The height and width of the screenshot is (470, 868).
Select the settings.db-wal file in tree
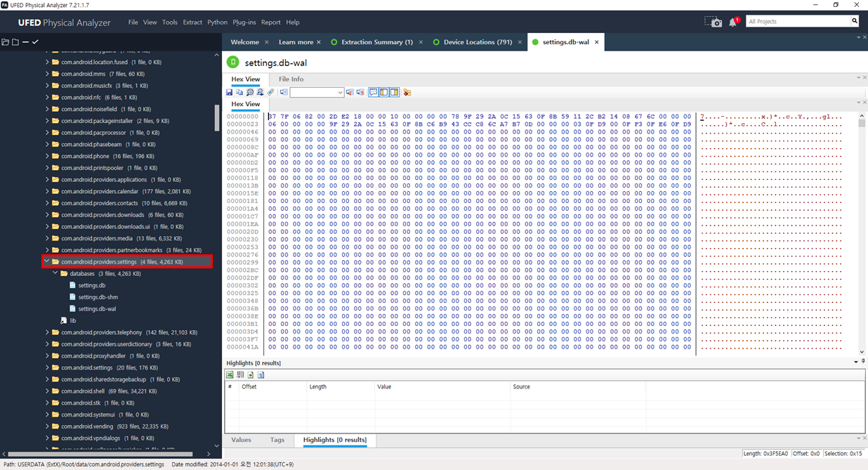[97, 308]
